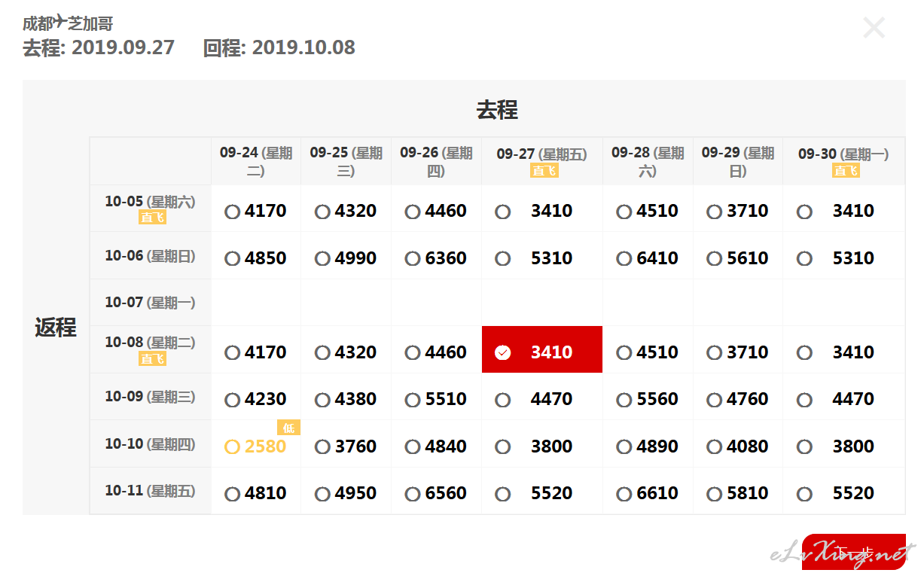924x579 pixels.
Task: Choose the 6610 fare for 09-28 and 10-11
Action: (624, 495)
